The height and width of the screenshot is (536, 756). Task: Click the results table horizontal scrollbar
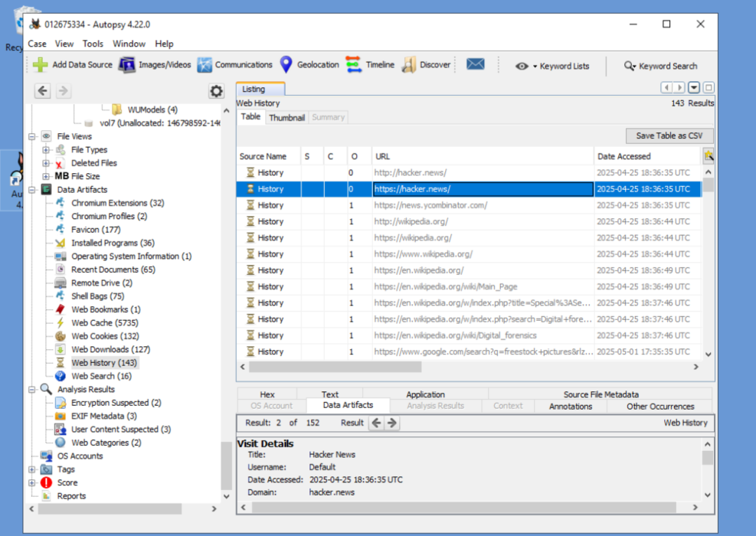[335, 368]
